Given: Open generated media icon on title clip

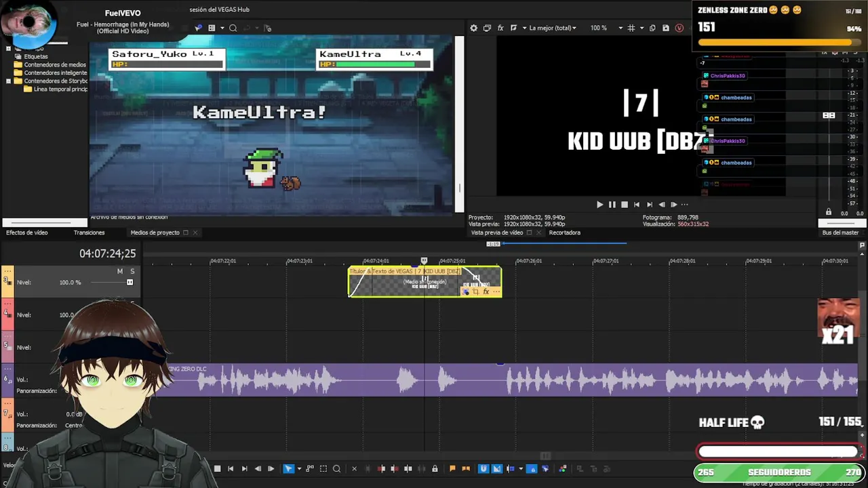Looking at the screenshot, I should click(465, 291).
